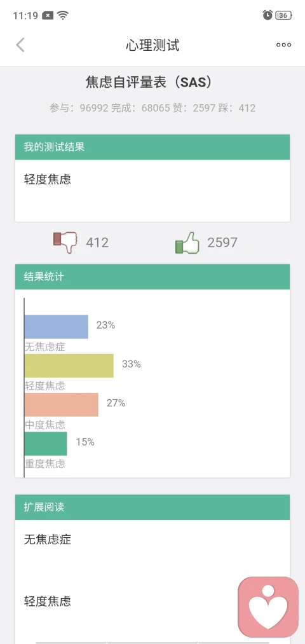Select the yellow 33% bar
This screenshot has height=644, width=305.
pos(69,366)
